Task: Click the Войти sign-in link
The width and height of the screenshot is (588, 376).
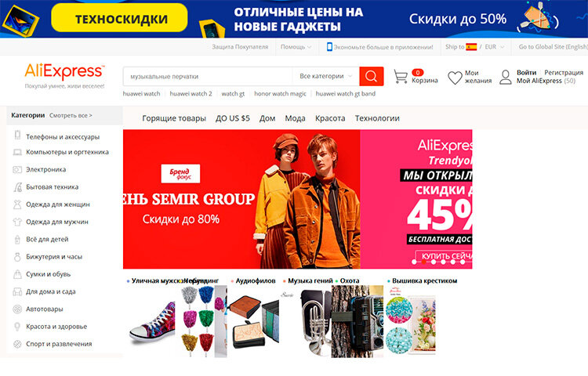Action: (527, 72)
